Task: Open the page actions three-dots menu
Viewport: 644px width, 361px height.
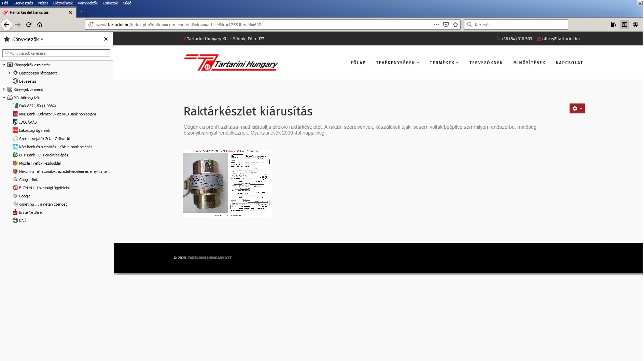Action: pos(436,25)
